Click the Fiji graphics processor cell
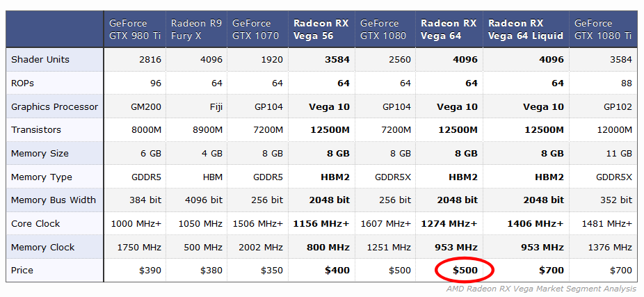The image size is (644, 297). (x=214, y=107)
